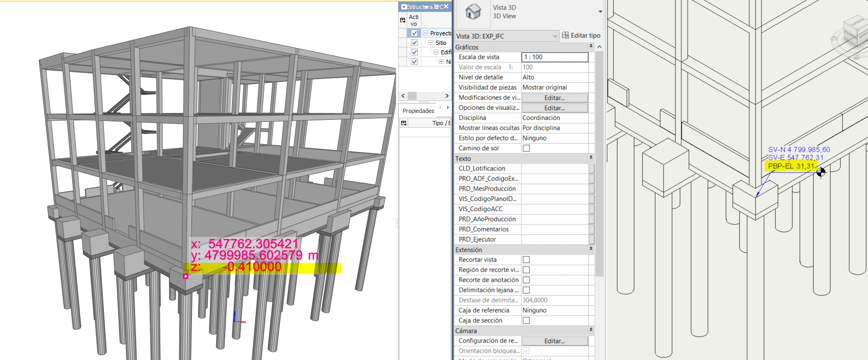Enable the Recortar vista checkbox
Viewport: 868px width, 360px height.
point(526,260)
